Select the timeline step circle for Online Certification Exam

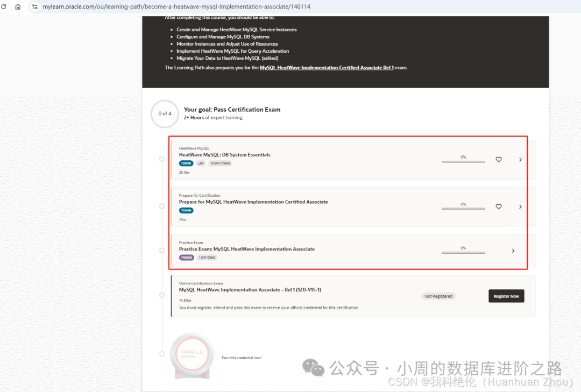click(x=162, y=295)
